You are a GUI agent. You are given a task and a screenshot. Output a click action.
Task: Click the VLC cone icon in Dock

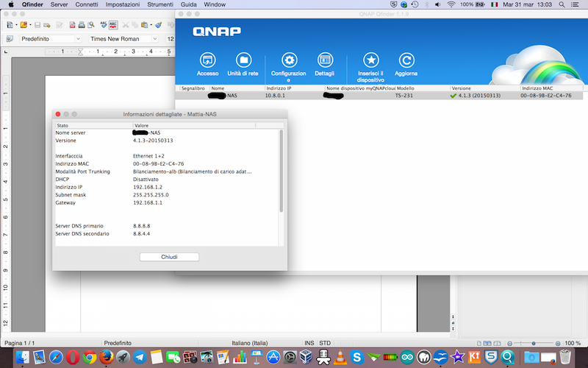(340, 358)
